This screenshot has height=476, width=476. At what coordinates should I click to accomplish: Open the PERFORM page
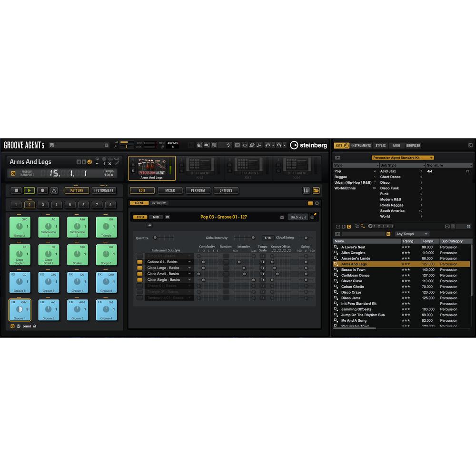tap(198, 190)
